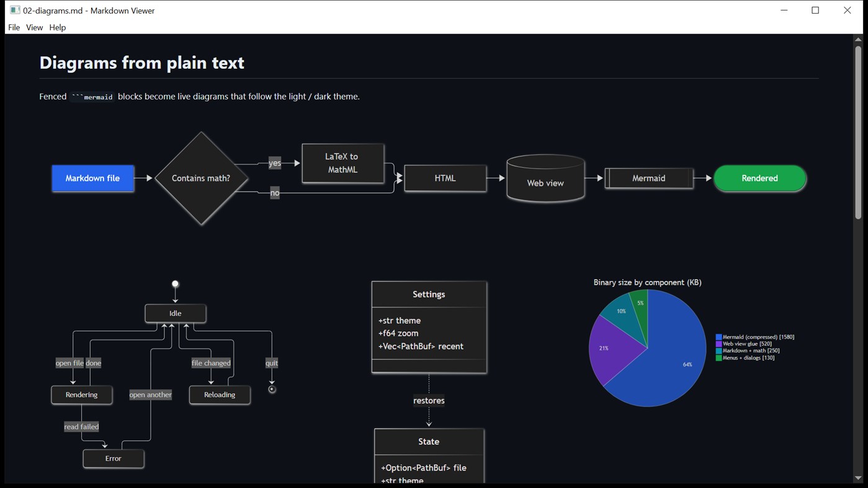Image resolution: width=868 pixels, height=488 pixels.
Task: Click the HTML flowchart node
Action: point(445,178)
